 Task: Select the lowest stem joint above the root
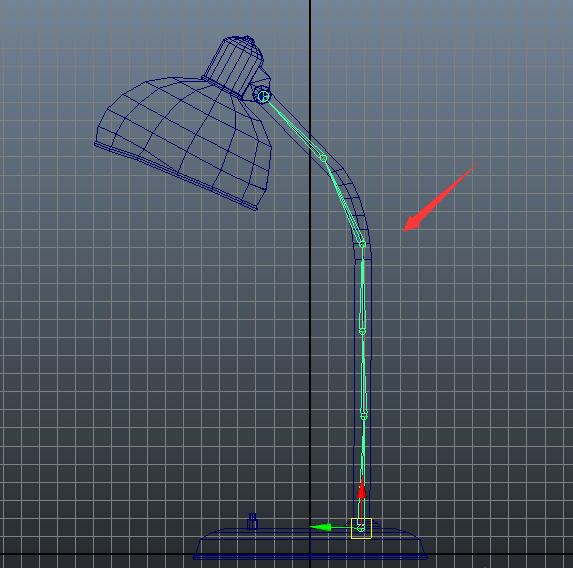click(x=364, y=416)
